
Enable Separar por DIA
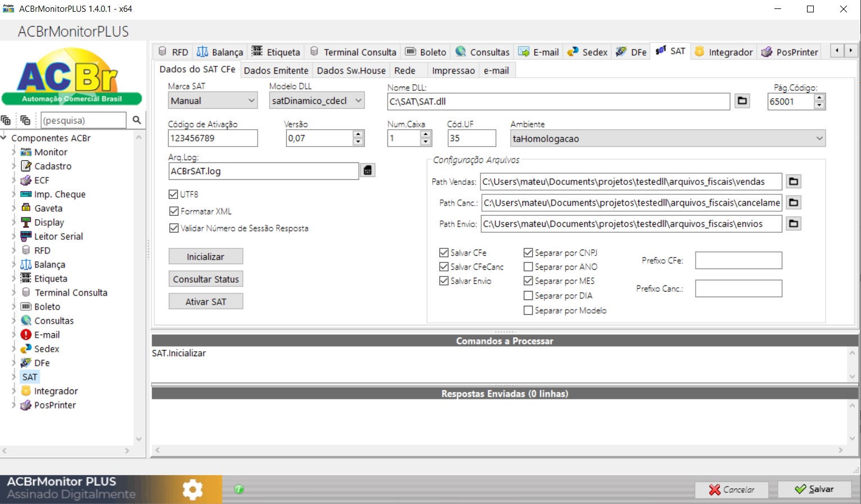coord(528,296)
